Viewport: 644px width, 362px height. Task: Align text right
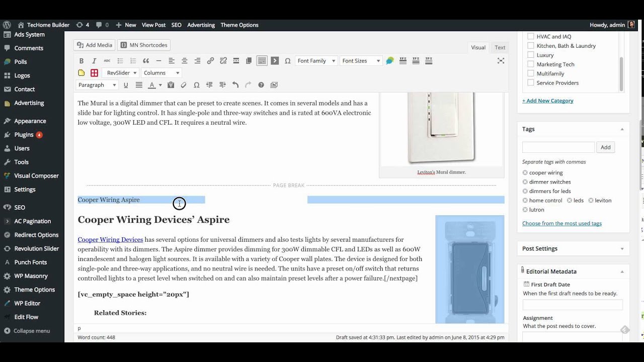click(x=197, y=61)
